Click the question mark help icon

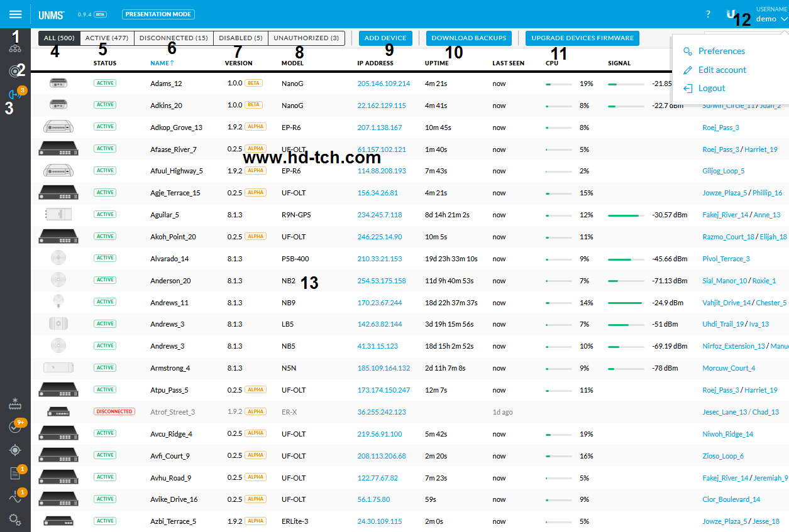tap(708, 14)
